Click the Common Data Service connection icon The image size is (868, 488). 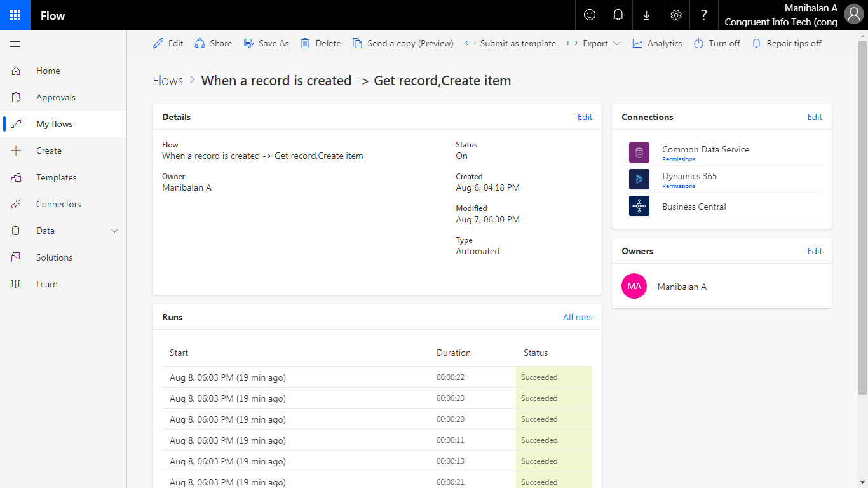(639, 152)
